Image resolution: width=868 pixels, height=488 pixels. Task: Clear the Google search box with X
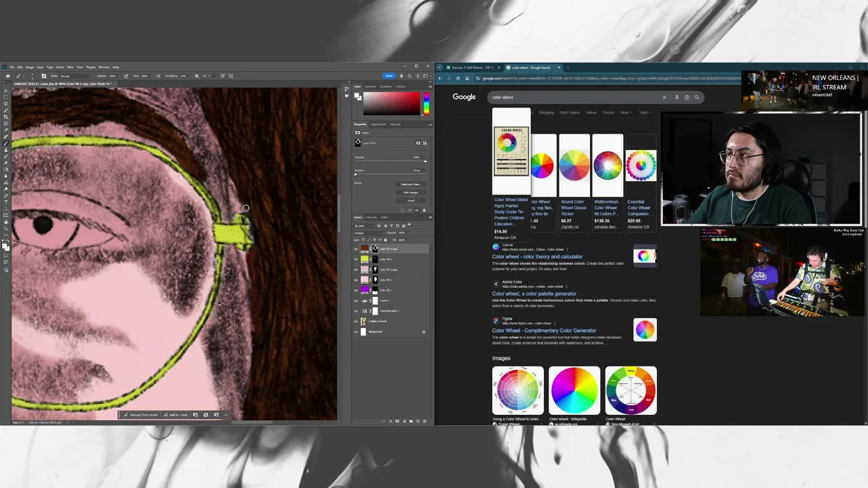pyautogui.click(x=665, y=97)
